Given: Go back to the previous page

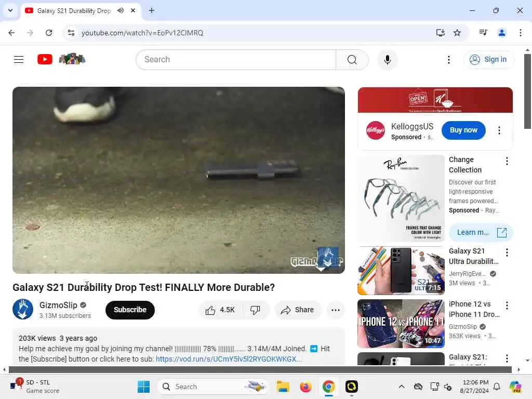Looking at the screenshot, I should tap(11, 33).
